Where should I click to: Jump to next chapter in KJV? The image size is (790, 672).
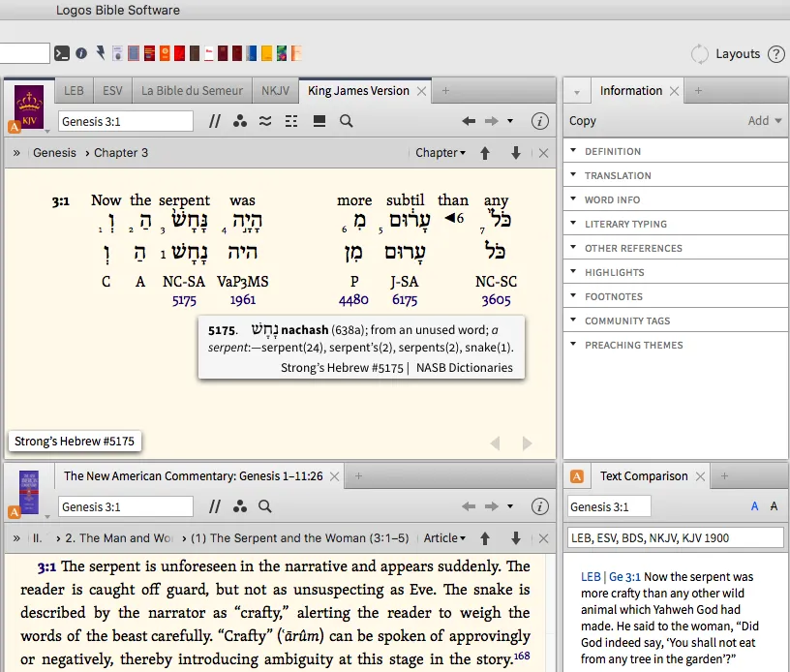point(515,153)
